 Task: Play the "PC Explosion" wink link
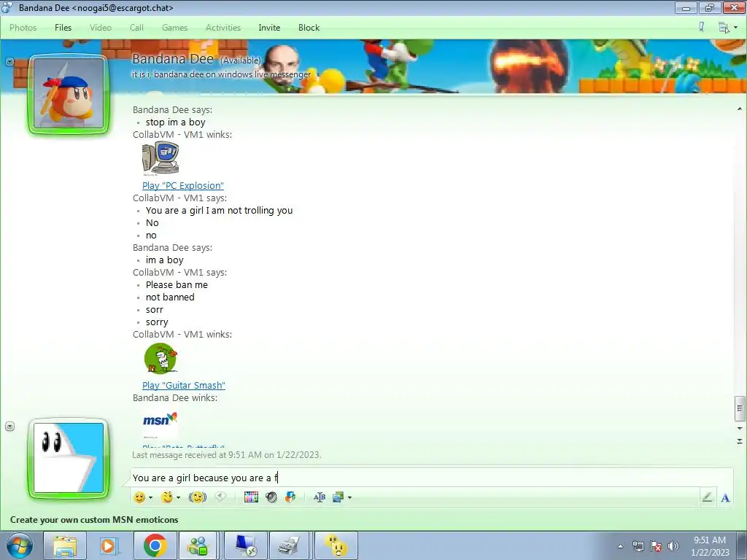183,186
